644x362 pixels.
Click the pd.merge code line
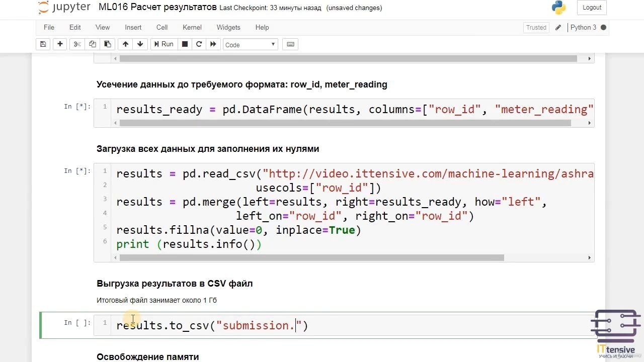pos(332,202)
